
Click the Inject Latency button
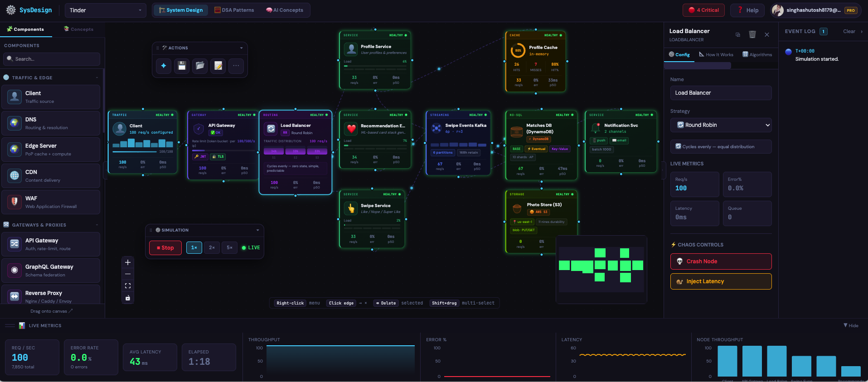(721, 281)
